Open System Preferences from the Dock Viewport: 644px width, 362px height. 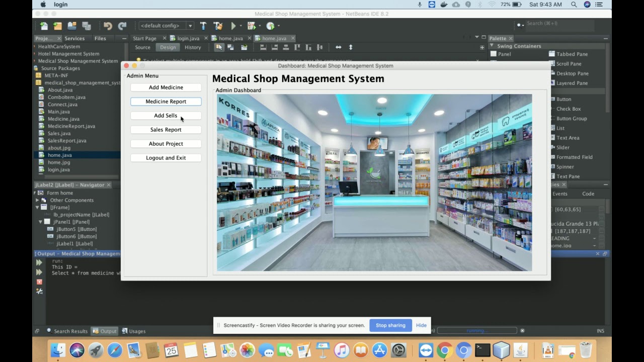[x=398, y=350]
